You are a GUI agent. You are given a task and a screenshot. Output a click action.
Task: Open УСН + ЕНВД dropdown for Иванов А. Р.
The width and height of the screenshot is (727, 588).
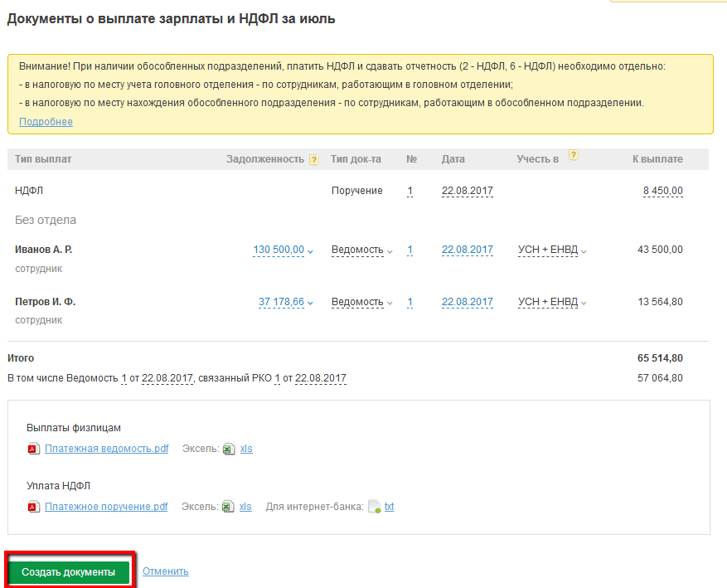(x=552, y=250)
